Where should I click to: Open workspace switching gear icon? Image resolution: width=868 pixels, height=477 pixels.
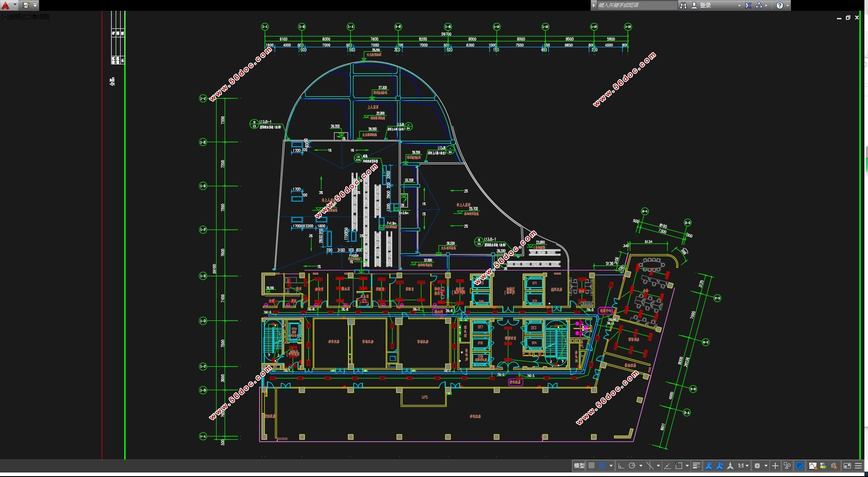pos(757,466)
